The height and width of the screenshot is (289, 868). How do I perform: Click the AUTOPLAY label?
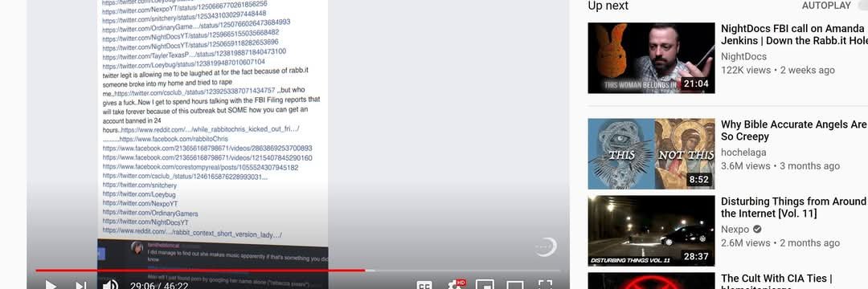click(x=826, y=6)
